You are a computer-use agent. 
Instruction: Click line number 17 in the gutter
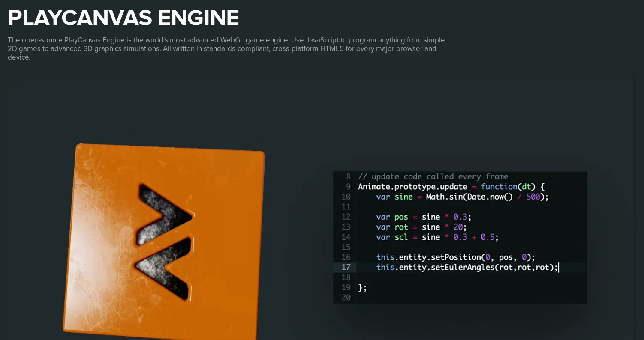346,268
